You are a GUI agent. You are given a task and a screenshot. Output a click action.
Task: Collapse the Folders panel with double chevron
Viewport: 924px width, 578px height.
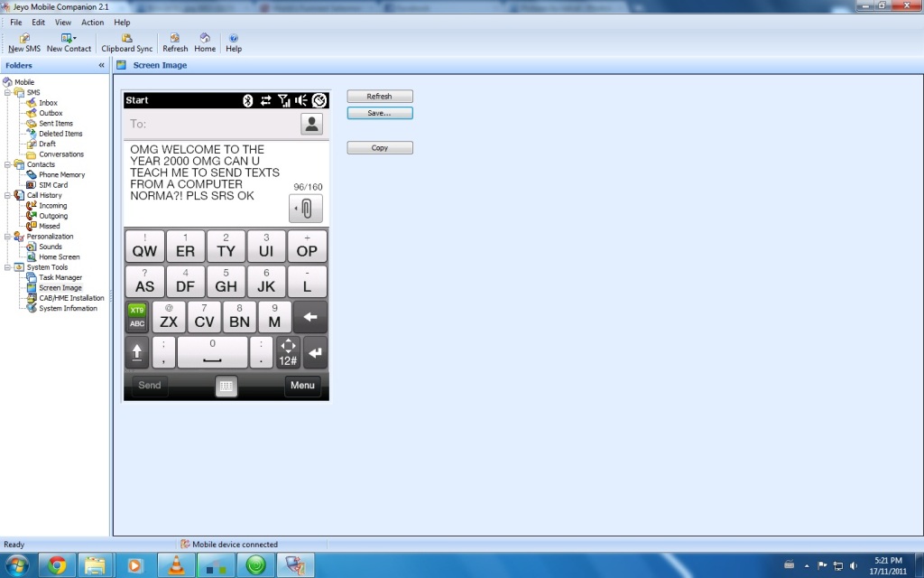101,66
